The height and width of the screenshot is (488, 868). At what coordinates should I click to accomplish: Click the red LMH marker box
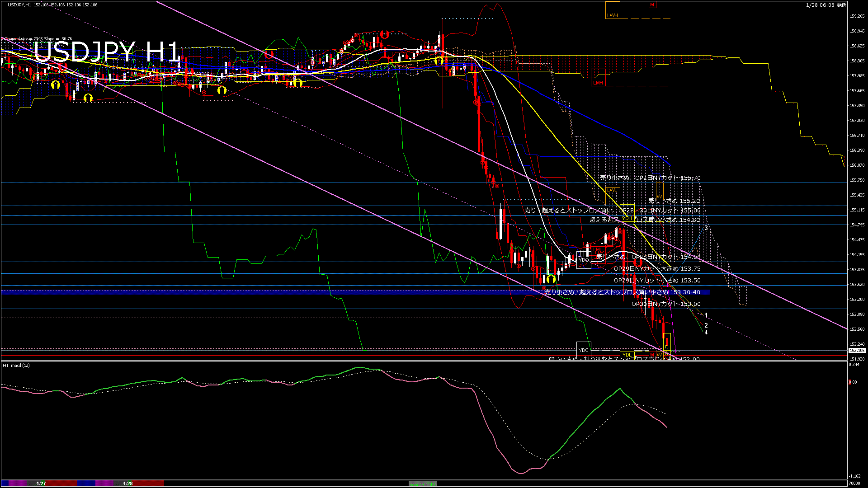(x=598, y=78)
